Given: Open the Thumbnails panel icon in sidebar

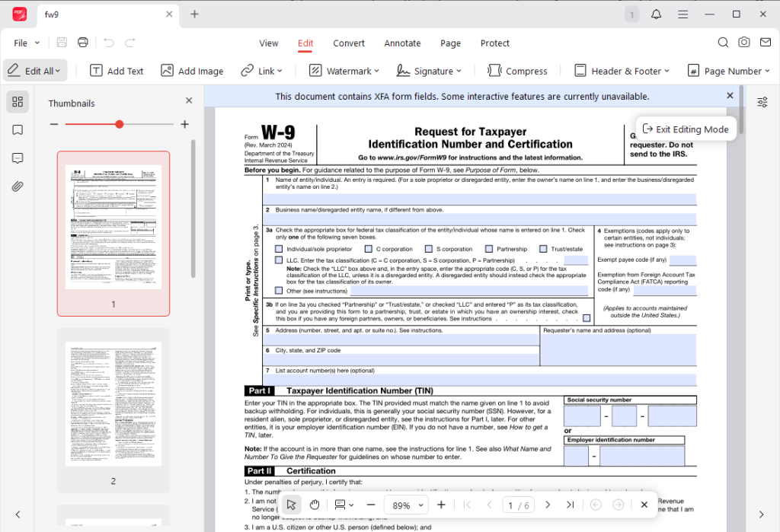Looking at the screenshot, I should tap(18, 102).
